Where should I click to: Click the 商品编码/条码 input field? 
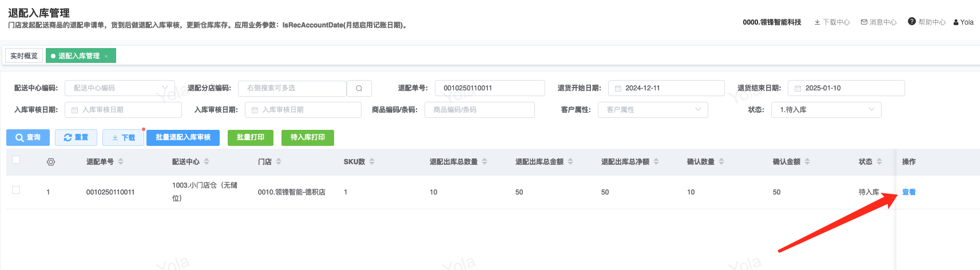479,110
